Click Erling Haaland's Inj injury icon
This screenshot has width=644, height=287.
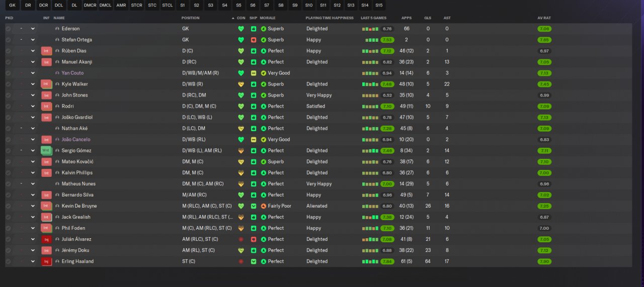pos(46,261)
